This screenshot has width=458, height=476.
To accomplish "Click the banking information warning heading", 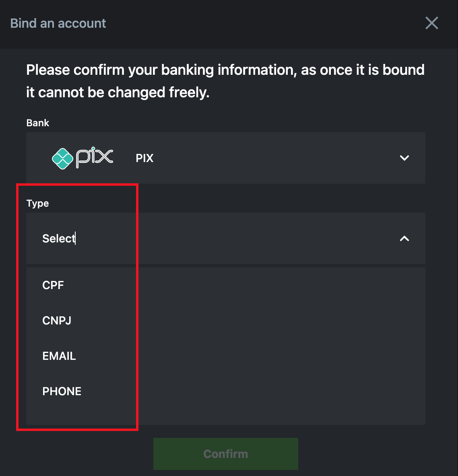I will coord(225,81).
